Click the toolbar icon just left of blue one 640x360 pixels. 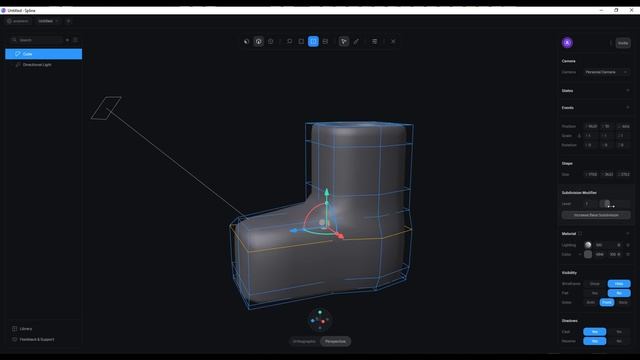coord(301,41)
